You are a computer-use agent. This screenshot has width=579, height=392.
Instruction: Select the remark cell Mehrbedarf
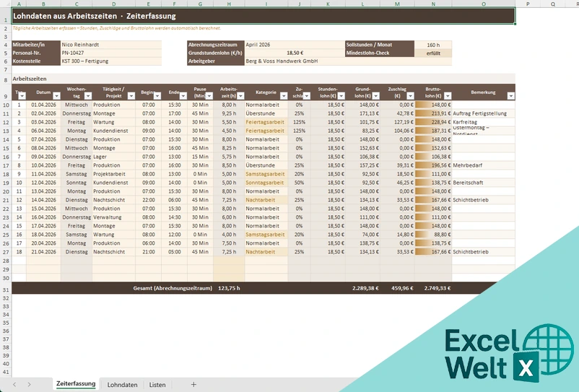click(x=484, y=165)
